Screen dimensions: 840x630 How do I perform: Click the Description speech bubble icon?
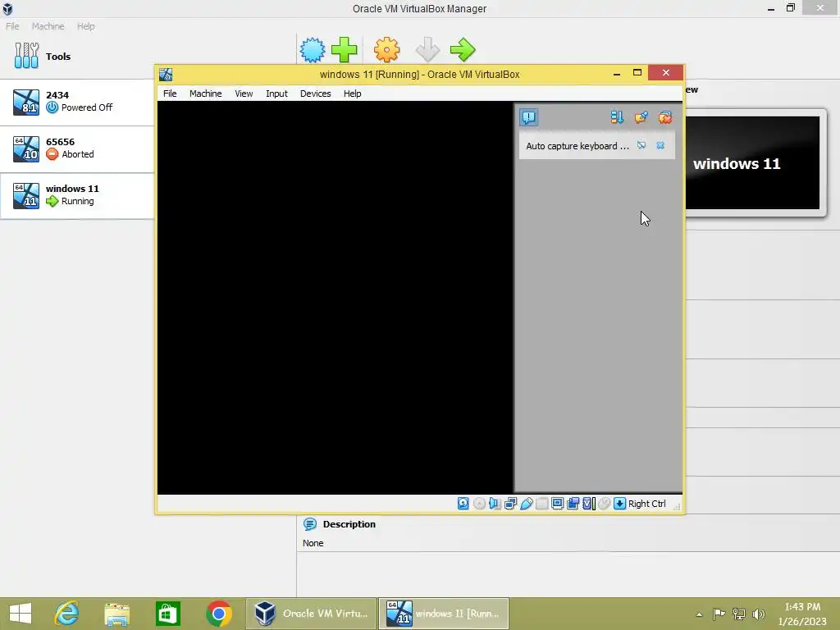pyautogui.click(x=309, y=524)
